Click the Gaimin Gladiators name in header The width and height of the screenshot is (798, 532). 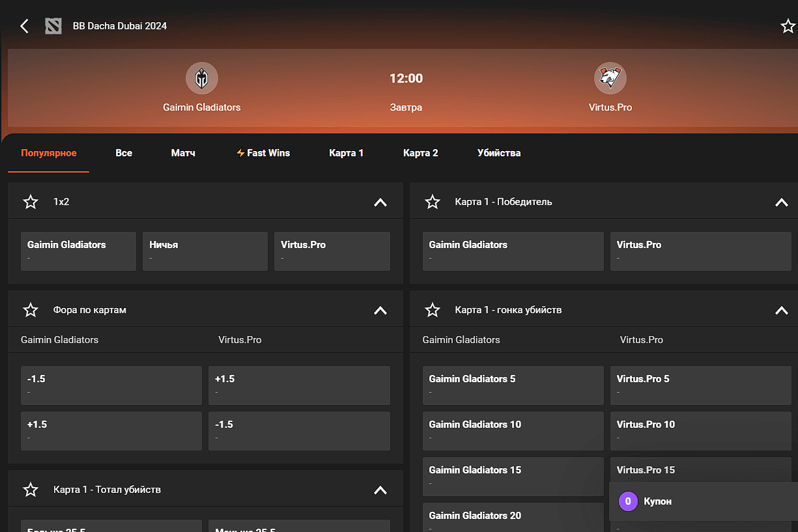pyautogui.click(x=202, y=107)
